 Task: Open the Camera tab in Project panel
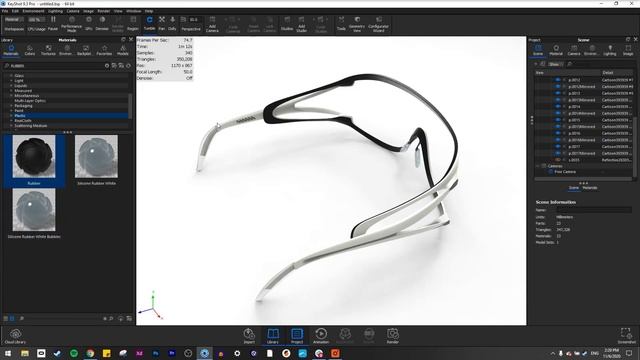pyautogui.click(x=573, y=50)
